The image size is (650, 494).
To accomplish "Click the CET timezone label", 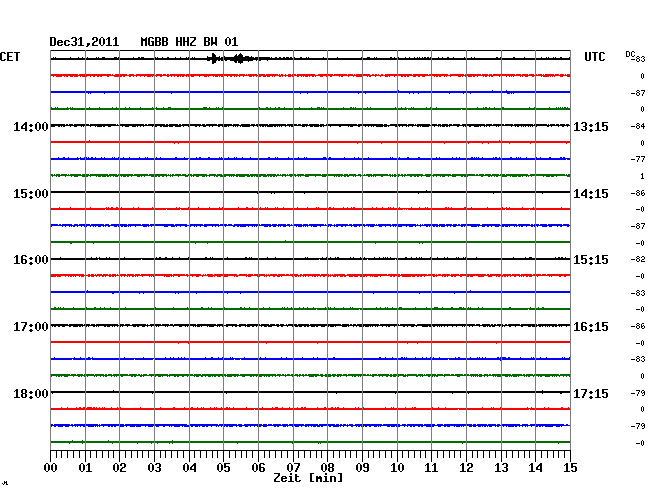I will click(x=10, y=57).
